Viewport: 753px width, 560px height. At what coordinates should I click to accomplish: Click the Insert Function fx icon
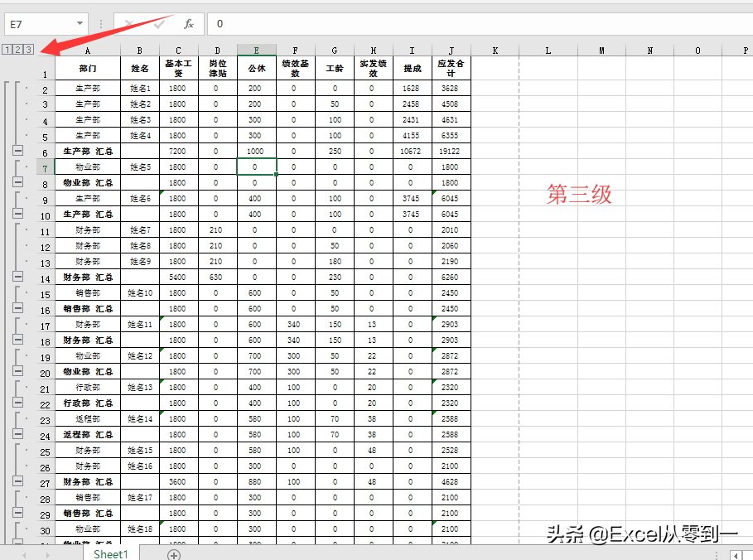tap(189, 23)
